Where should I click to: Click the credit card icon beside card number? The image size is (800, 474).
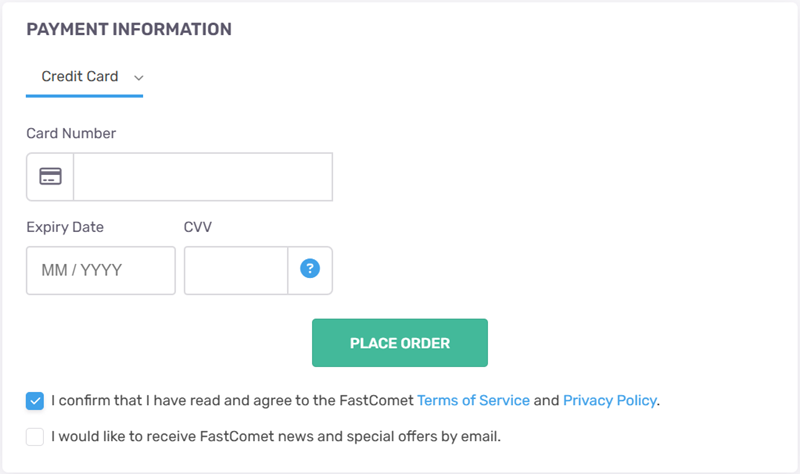point(50,177)
